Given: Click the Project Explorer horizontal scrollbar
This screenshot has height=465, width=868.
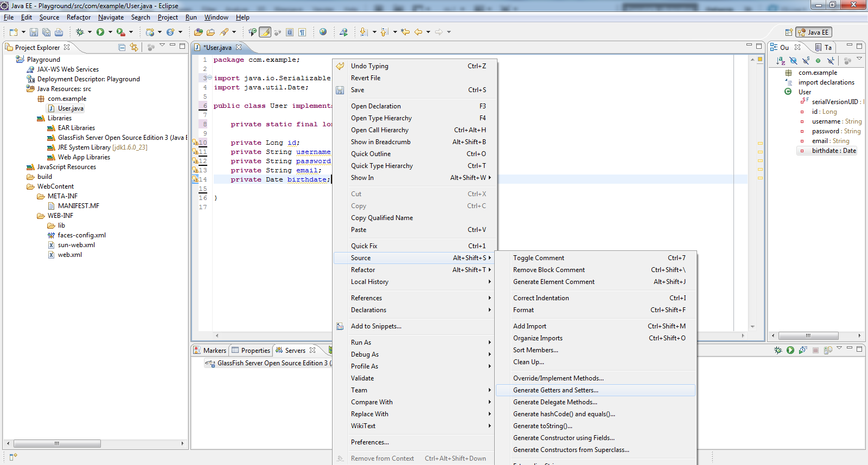Looking at the screenshot, I should point(57,443).
